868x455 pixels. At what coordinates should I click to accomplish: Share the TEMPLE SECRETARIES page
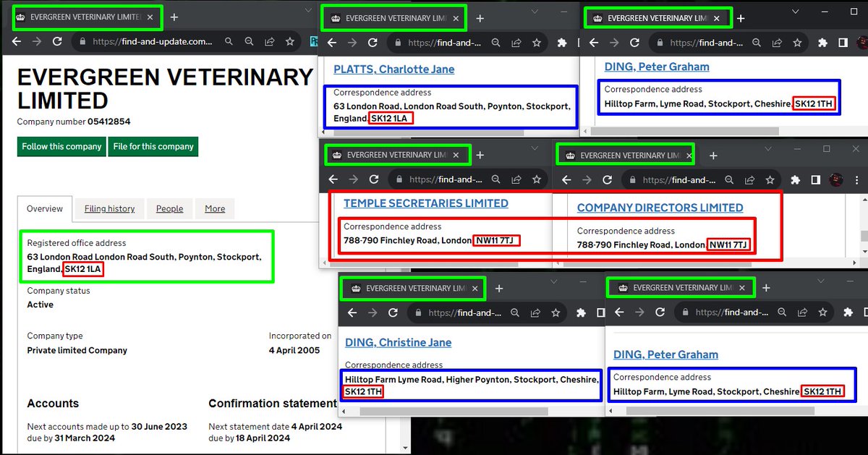pyautogui.click(x=518, y=179)
